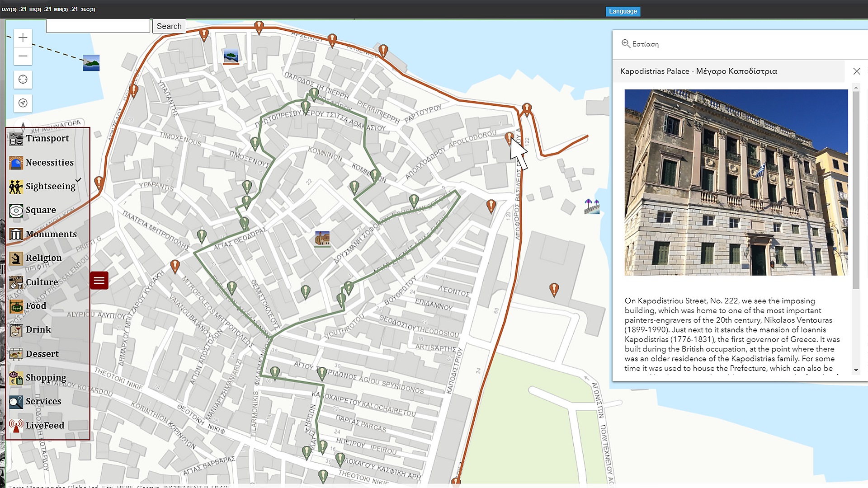Viewport: 868px width, 488px height.
Task: Click the popup scrollbar down arrow
Action: [856, 370]
